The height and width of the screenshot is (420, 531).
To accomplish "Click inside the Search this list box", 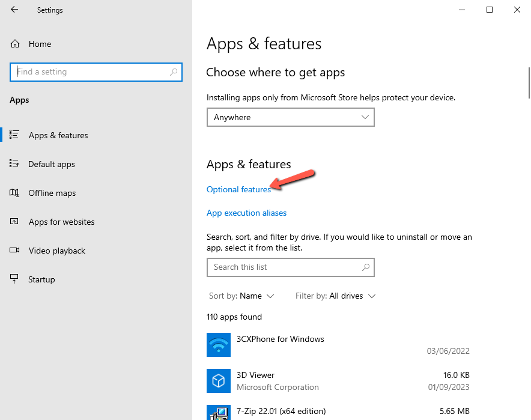I will pyautogui.click(x=282, y=267).
